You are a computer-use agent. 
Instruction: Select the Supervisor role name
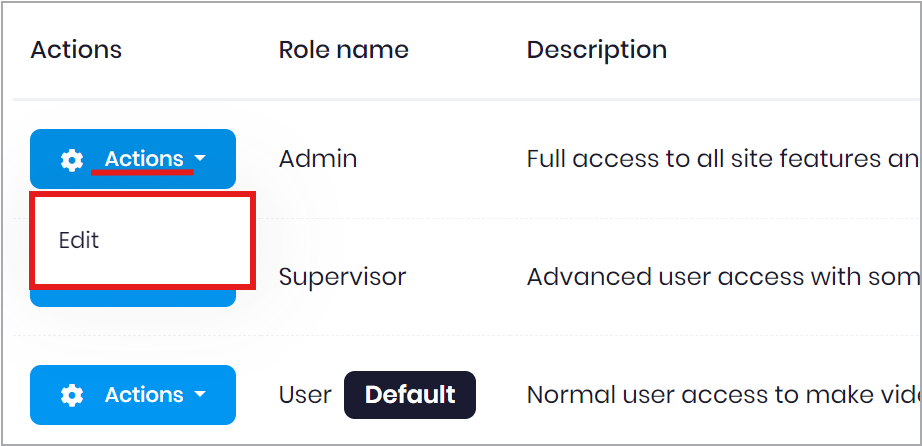tap(342, 277)
